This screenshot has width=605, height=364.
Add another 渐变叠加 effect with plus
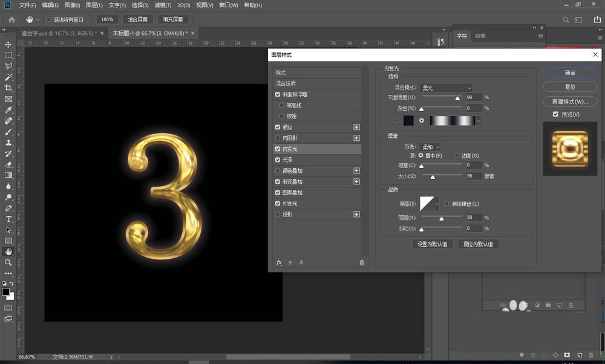(356, 181)
